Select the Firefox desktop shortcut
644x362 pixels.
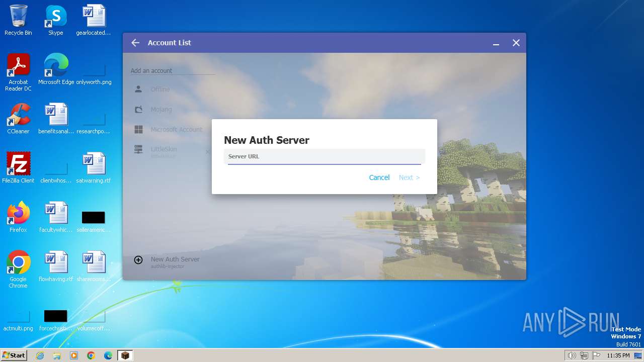click(x=18, y=217)
